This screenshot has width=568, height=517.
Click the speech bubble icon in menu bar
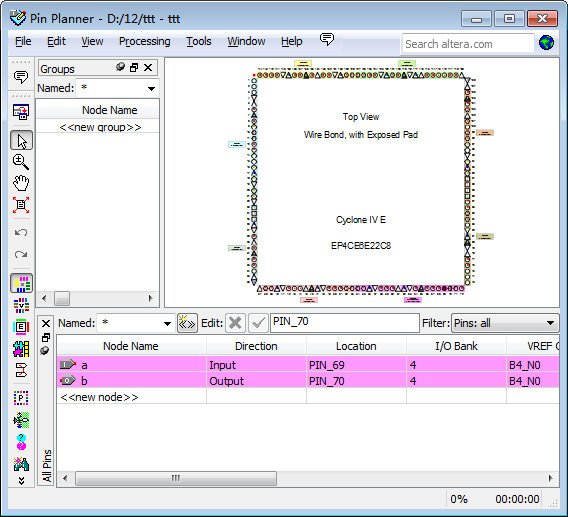click(x=327, y=39)
